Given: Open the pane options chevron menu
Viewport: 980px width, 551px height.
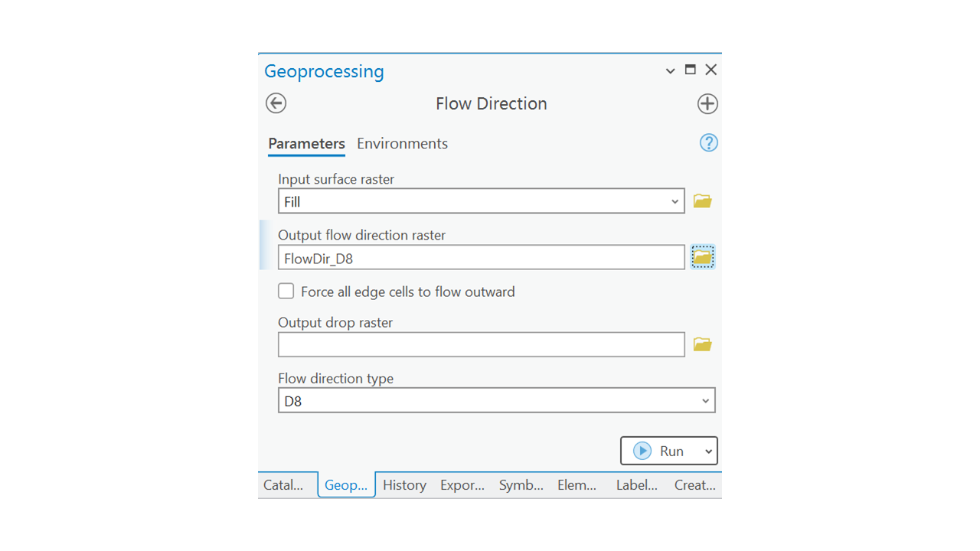Looking at the screenshot, I should click(x=670, y=70).
